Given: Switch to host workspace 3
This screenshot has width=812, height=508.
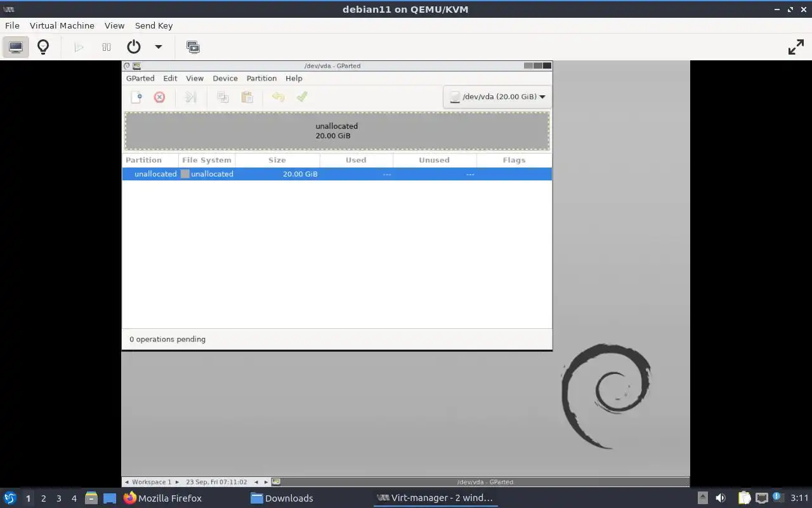Looking at the screenshot, I should 58,498.
